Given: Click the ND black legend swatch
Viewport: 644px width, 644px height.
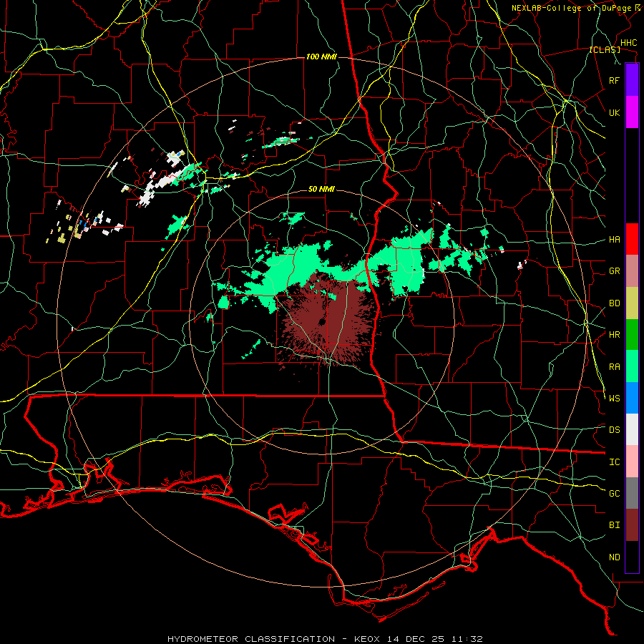Looking at the screenshot, I should (x=632, y=557).
